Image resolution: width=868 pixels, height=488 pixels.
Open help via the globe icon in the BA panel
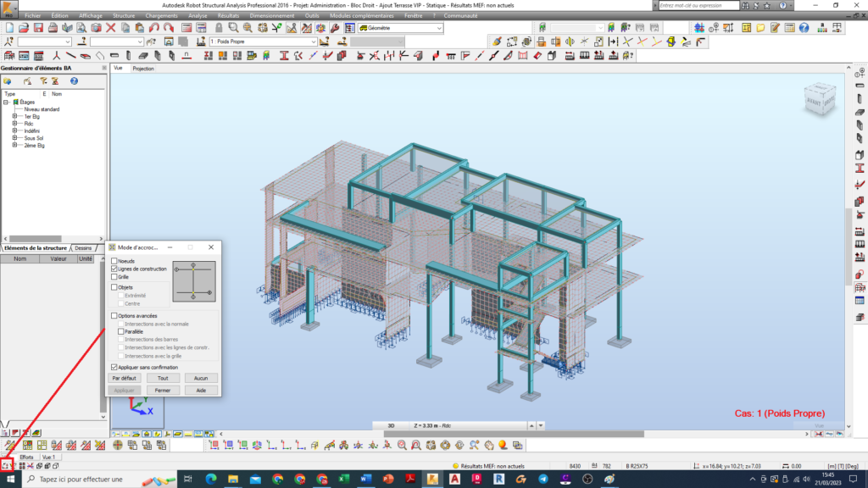point(74,80)
